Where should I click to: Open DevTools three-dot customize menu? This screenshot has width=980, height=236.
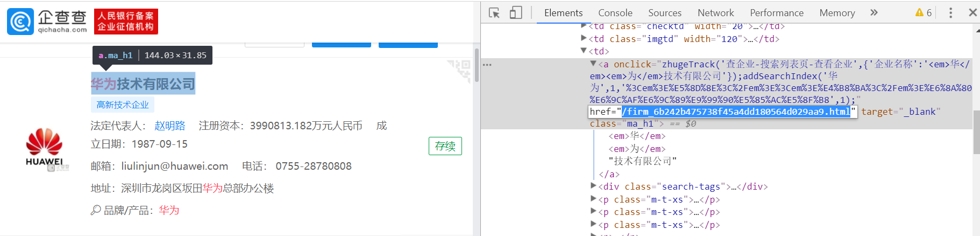(950, 12)
